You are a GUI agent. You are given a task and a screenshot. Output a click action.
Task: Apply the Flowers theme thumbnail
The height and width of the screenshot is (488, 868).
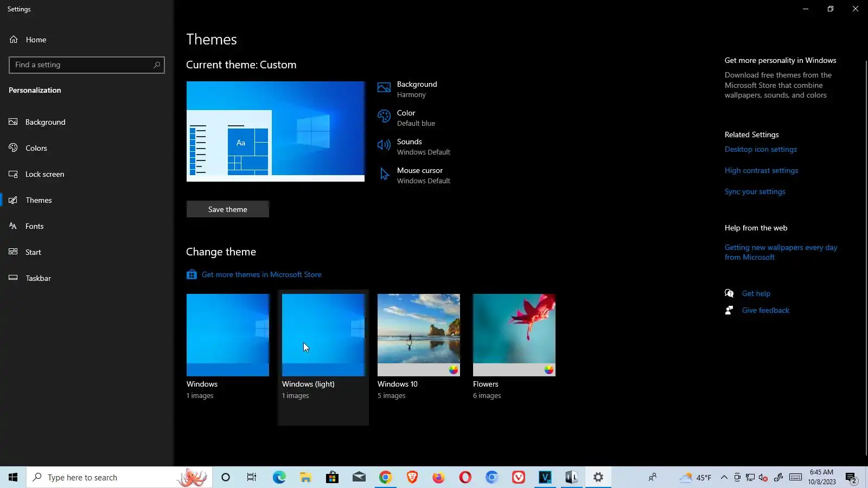tap(514, 335)
